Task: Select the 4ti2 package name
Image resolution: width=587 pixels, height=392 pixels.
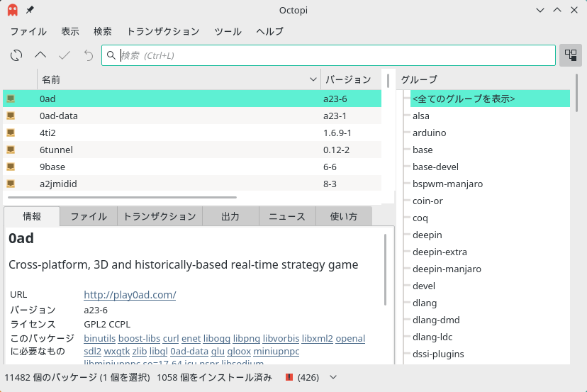Action: pos(47,133)
